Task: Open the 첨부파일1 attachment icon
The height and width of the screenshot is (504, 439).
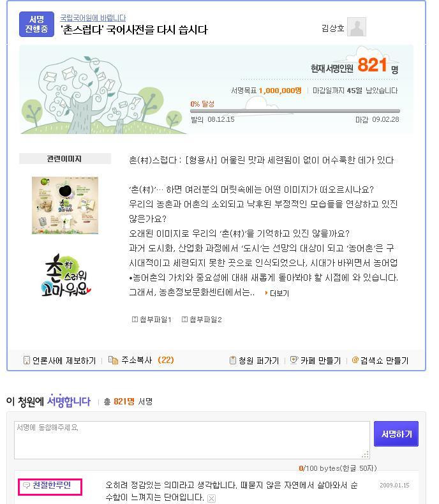Action: click(135, 319)
